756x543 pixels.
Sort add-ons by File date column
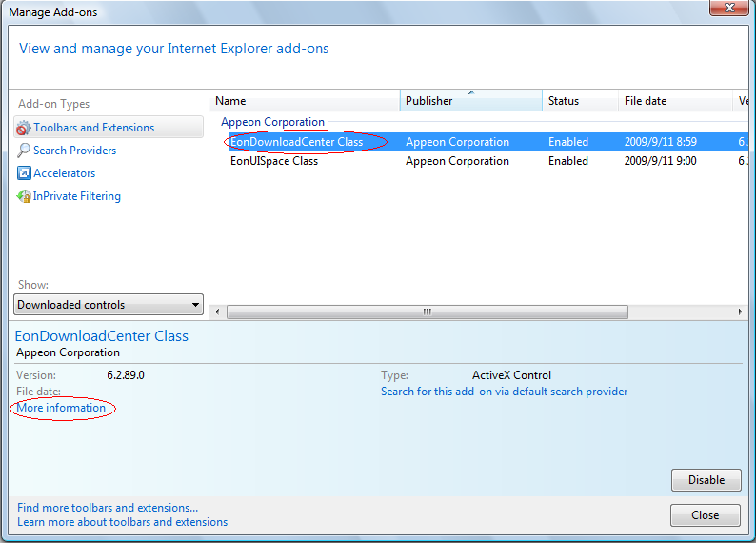(x=675, y=101)
